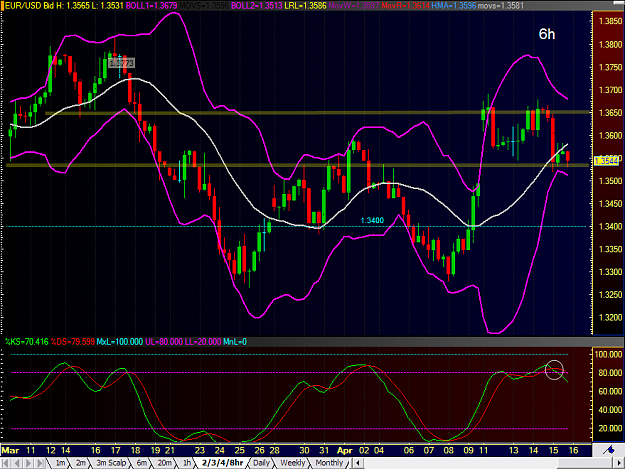This screenshot has width=625, height=469.
Task: Switch to the 1m timeframe tab
Action: coord(60,463)
